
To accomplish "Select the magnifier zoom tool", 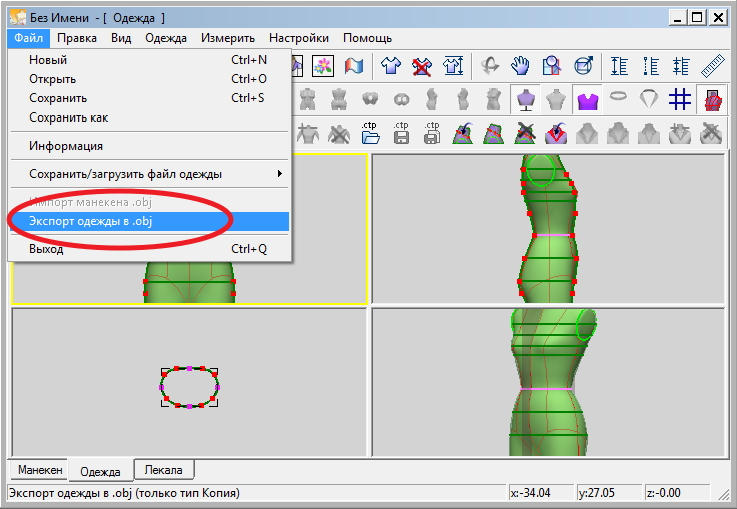I will coord(552,66).
